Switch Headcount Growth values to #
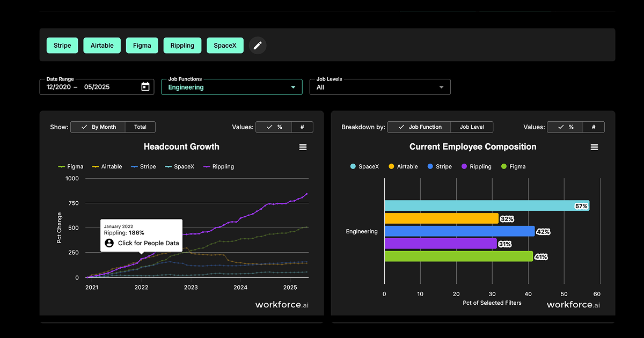 [x=302, y=127]
